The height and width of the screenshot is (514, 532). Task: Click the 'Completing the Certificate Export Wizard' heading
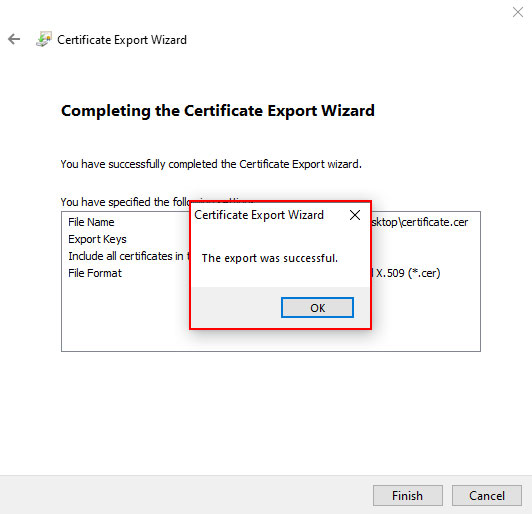coord(218,111)
